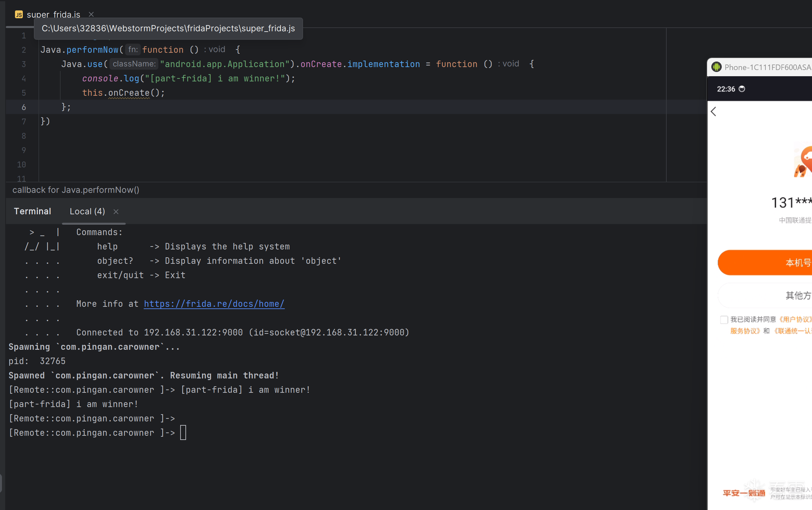Click the JS file icon on super_frida.js tab

click(x=19, y=15)
